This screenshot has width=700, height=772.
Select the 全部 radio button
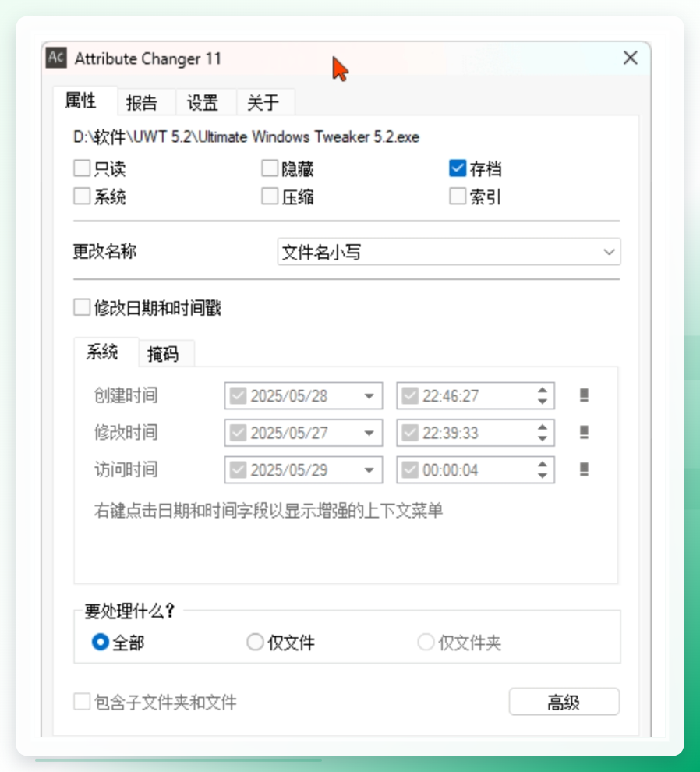(x=101, y=642)
